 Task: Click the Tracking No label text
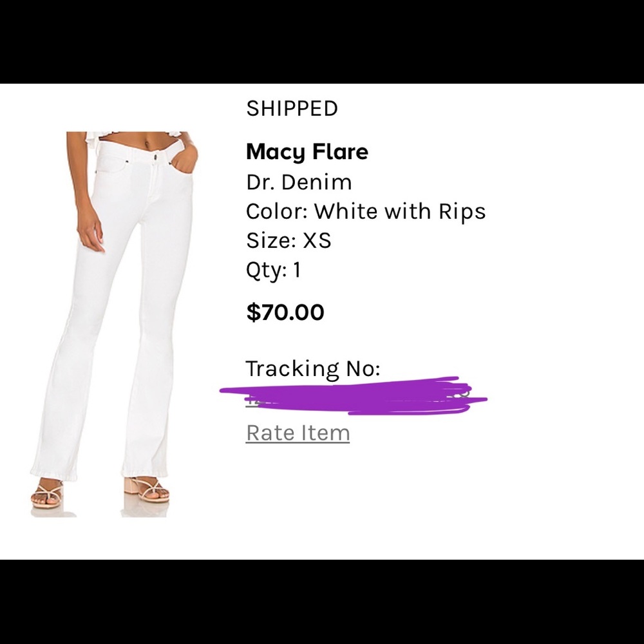click(x=314, y=368)
